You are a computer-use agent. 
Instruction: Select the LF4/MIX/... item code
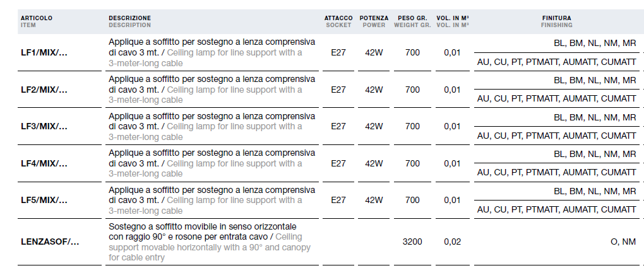click(x=44, y=164)
